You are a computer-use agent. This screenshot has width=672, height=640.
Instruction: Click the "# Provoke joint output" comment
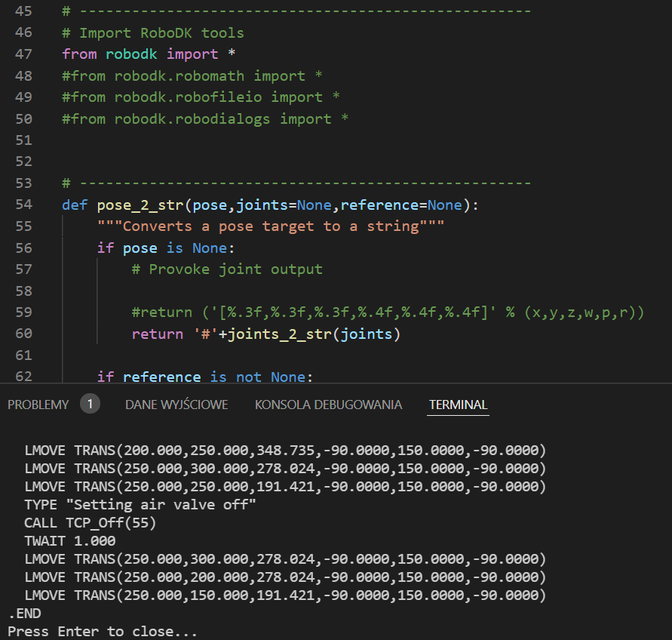click(x=227, y=269)
